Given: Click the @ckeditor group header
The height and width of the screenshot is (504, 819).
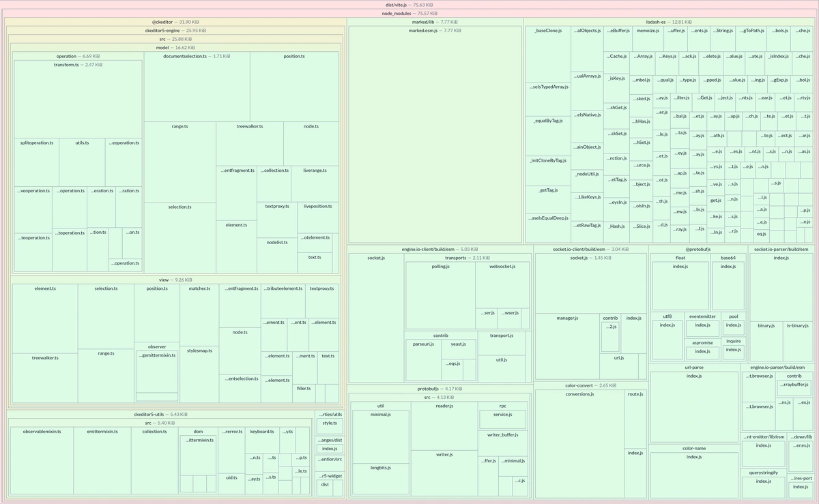Looking at the screenshot, I should pos(175,22).
